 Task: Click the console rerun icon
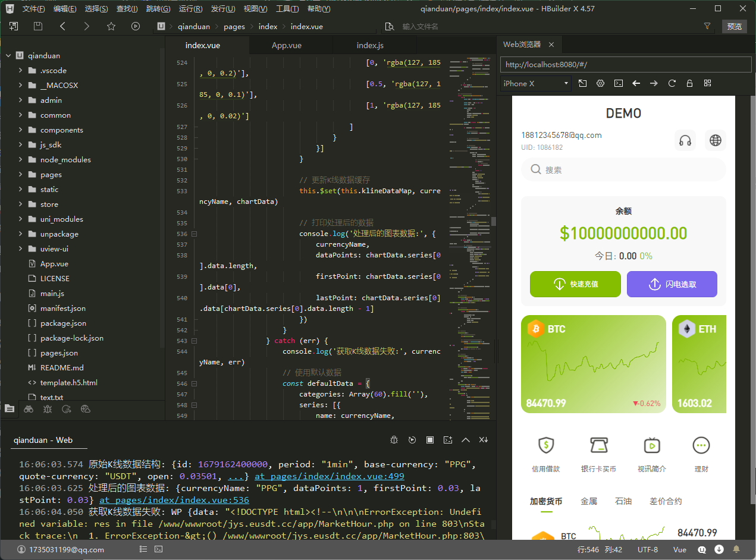point(412,440)
